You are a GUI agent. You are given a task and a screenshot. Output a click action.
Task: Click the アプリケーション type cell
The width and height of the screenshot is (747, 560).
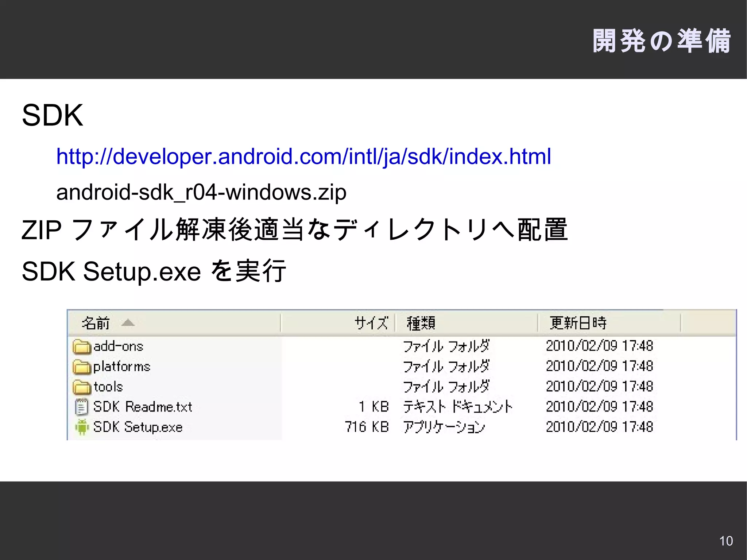point(444,427)
